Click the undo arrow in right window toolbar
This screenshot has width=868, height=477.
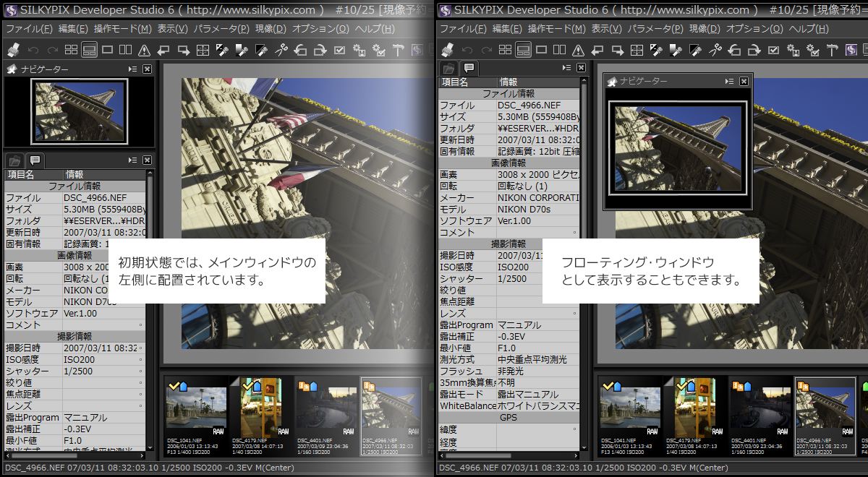pyautogui.click(x=467, y=50)
